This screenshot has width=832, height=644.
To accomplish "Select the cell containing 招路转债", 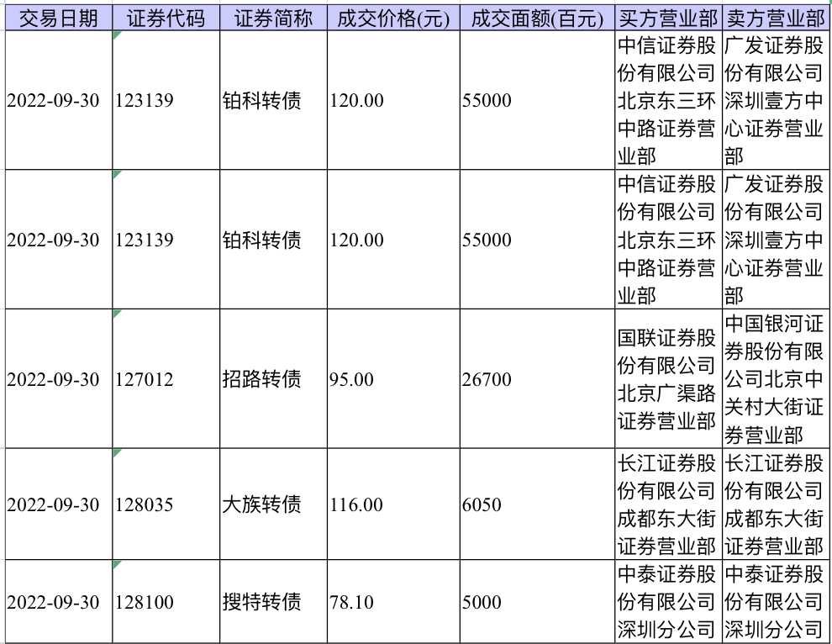I will [273, 378].
